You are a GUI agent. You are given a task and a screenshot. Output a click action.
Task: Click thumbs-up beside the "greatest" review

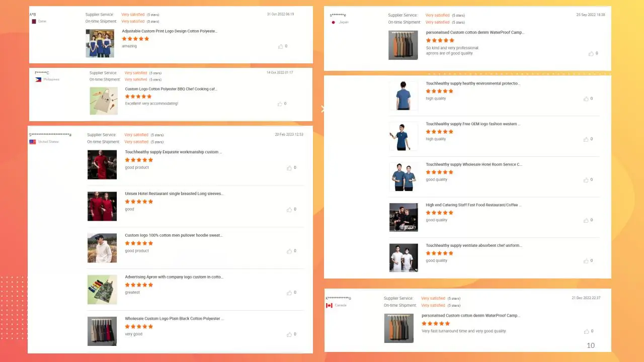[289, 293]
